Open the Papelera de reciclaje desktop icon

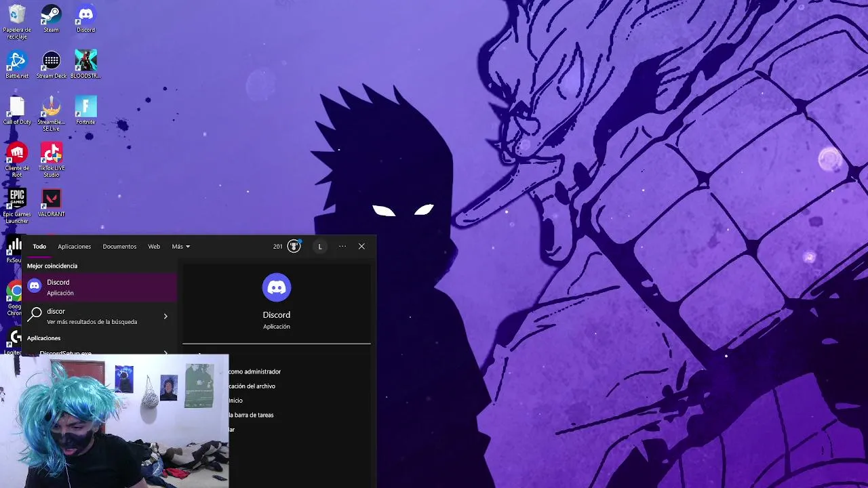[17, 21]
